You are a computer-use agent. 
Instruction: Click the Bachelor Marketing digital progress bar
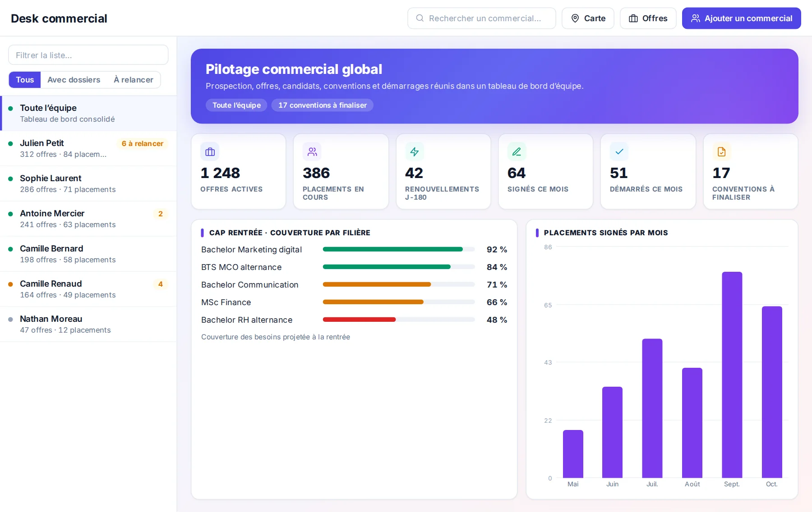click(399, 249)
